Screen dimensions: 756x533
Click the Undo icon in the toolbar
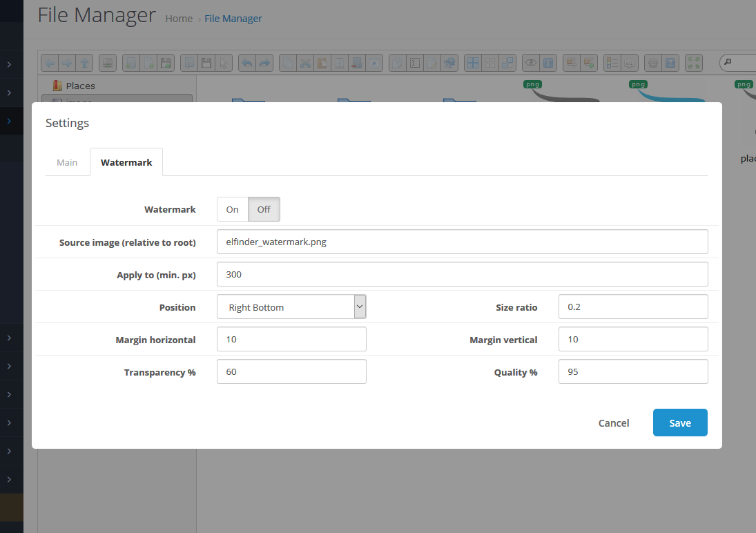pos(246,63)
